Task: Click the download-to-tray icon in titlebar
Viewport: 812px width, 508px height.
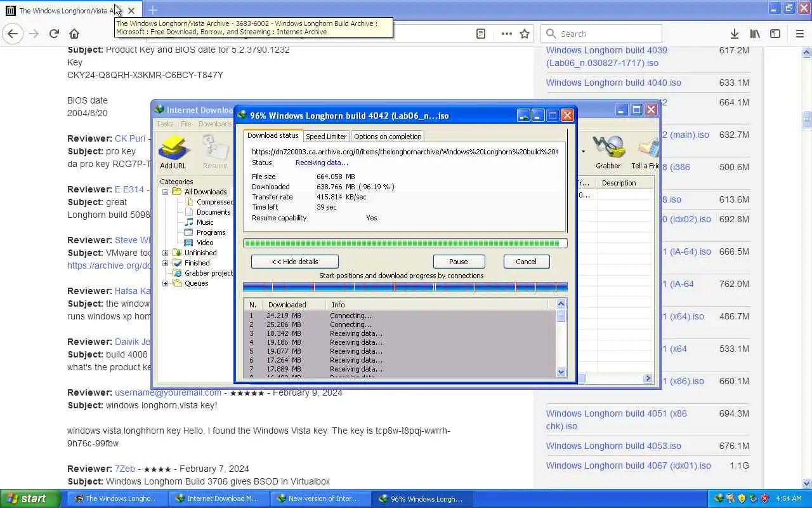Action: coord(523,116)
